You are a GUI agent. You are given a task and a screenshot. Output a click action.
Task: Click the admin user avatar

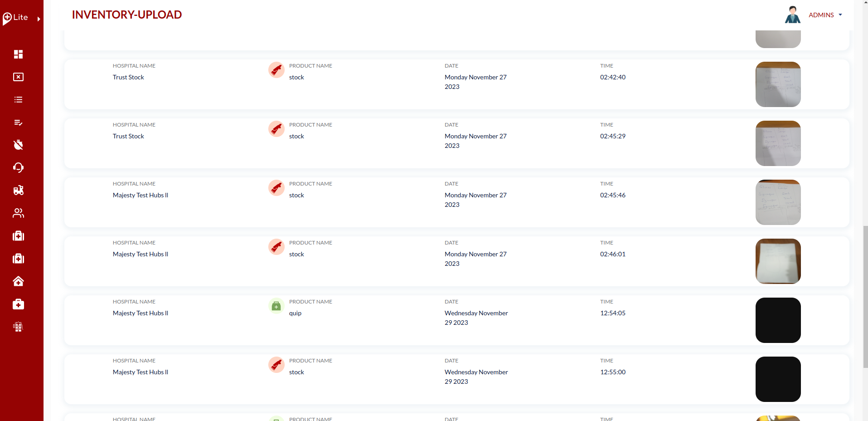pyautogui.click(x=792, y=15)
